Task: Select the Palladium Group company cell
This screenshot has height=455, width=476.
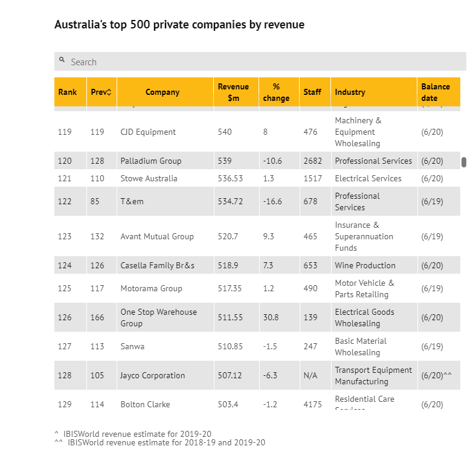Action: [151, 161]
